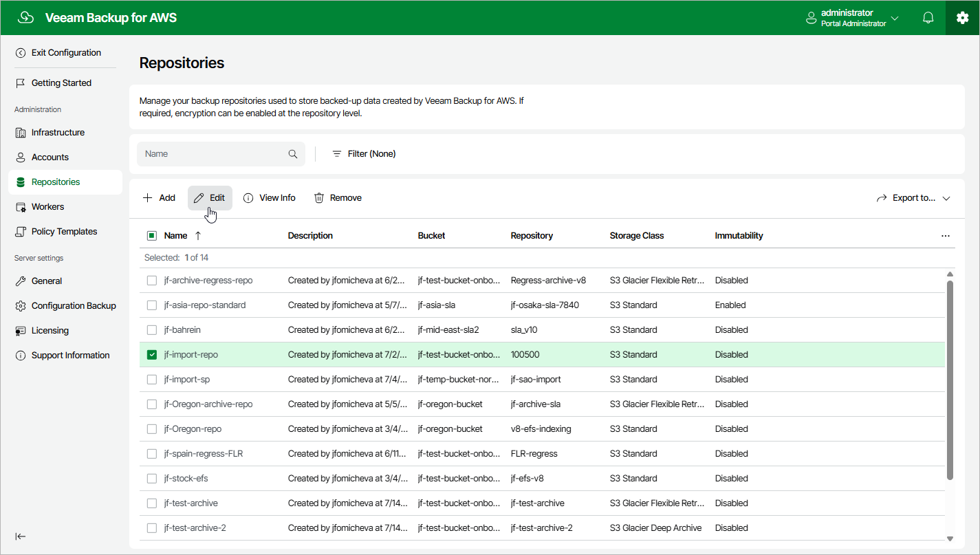This screenshot has height=555, width=980.
Task: Uncheck the jf-import-repo row checkbox
Action: point(152,355)
